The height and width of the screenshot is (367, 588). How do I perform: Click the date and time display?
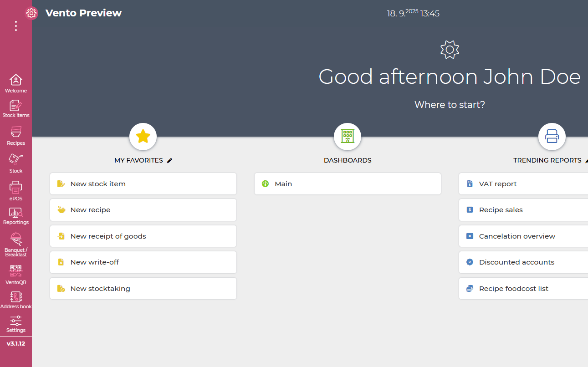click(413, 13)
